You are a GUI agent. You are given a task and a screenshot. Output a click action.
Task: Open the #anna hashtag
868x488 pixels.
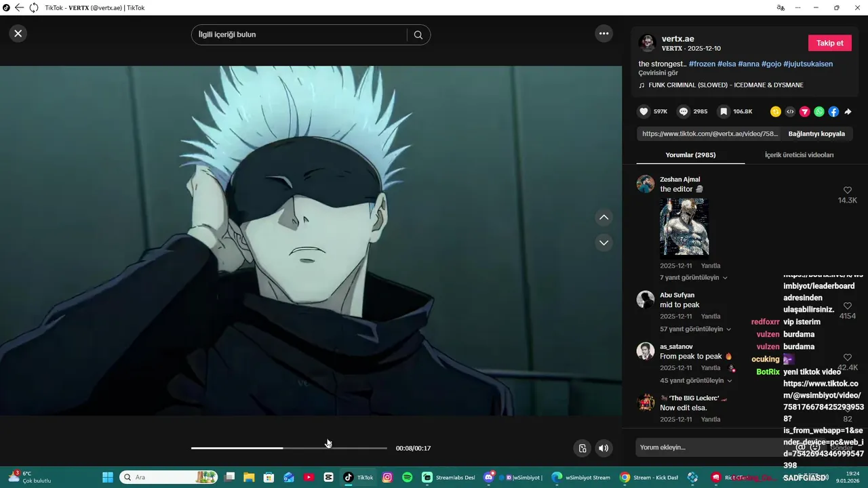pos(749,64)
